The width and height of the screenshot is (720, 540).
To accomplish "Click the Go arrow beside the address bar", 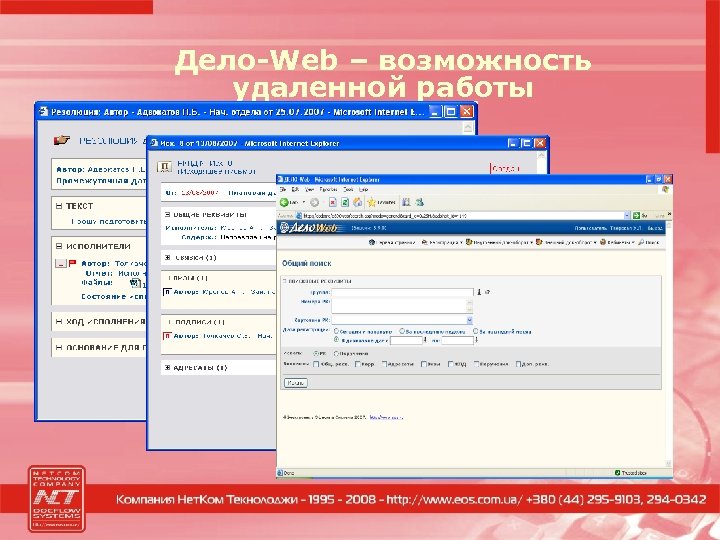I will point(636,215).
